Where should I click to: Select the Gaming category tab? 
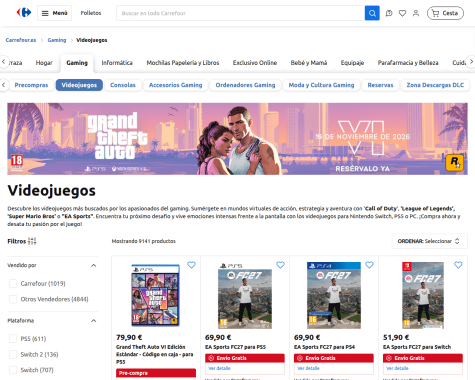(x=77, y=63)
